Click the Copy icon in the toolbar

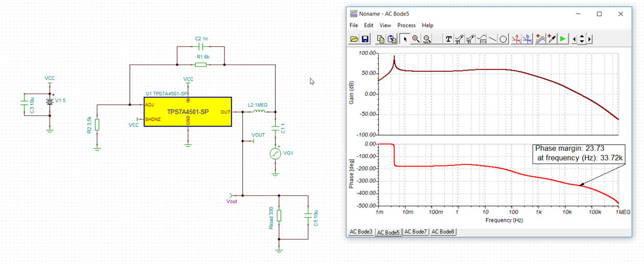[x=381, y=39]
